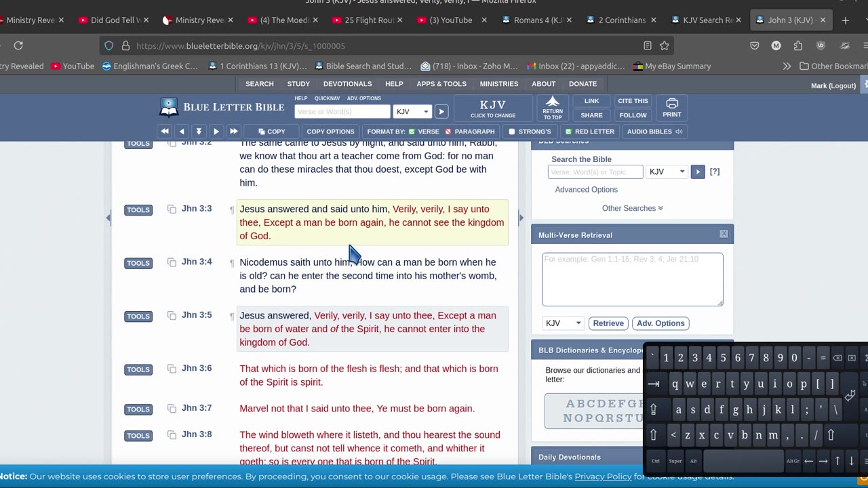868x488 pixels.
Task: Open Tools for Jhn 3:7
Action: [138, 409]
